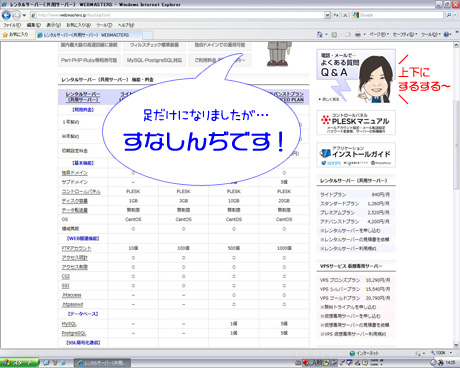The image size is (460, 368).
Task: Open the address bar history dropdown
Action: tap(327, 15)
